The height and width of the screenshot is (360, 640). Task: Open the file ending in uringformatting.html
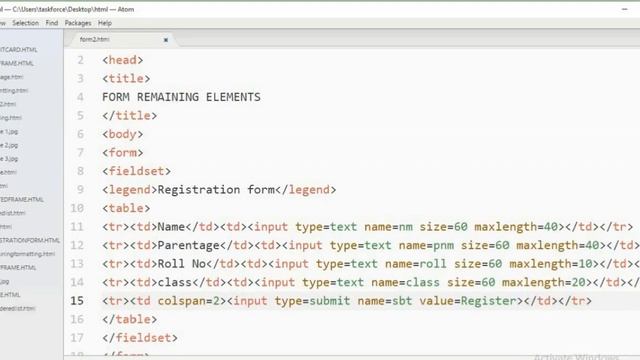pos(27,253)
